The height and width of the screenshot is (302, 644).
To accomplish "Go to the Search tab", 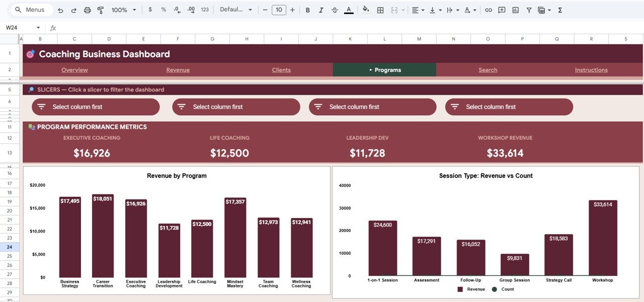I will coord(488,70).
